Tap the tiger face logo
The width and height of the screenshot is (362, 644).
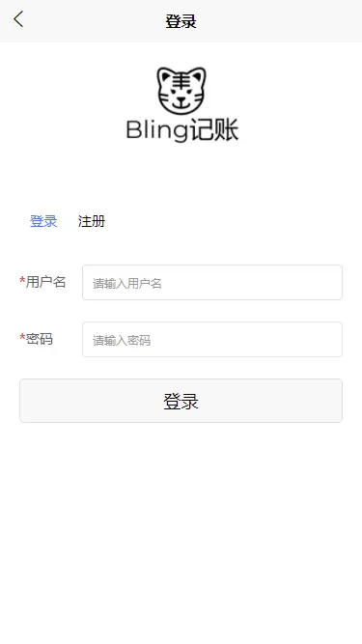(x=181, y=91)
